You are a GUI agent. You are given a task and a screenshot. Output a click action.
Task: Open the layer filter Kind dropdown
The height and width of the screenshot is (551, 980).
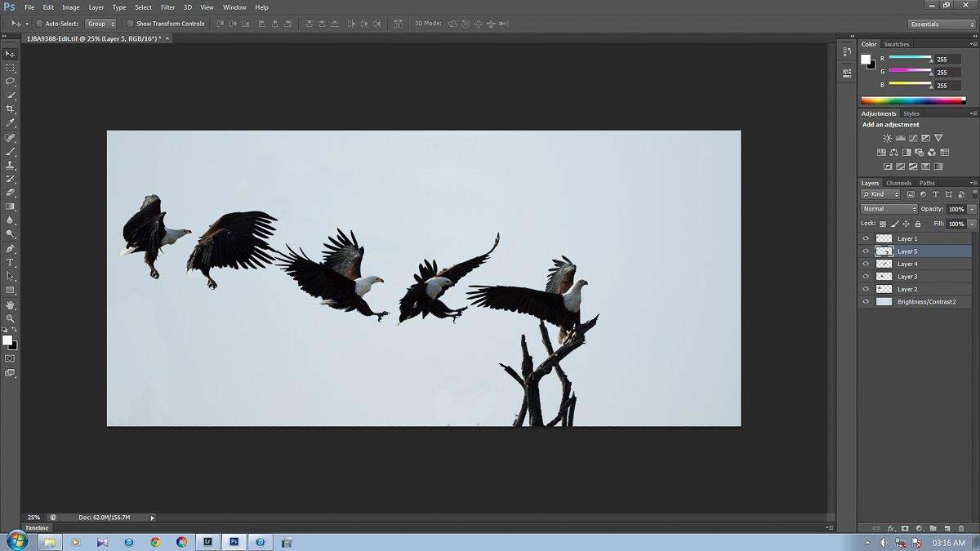coord(880,194)
